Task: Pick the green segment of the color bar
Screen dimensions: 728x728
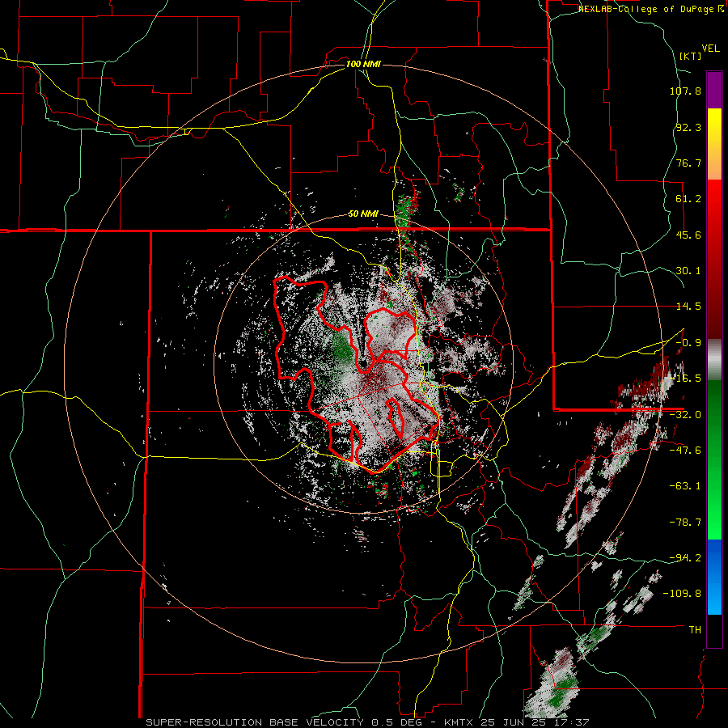Action: 714,459
